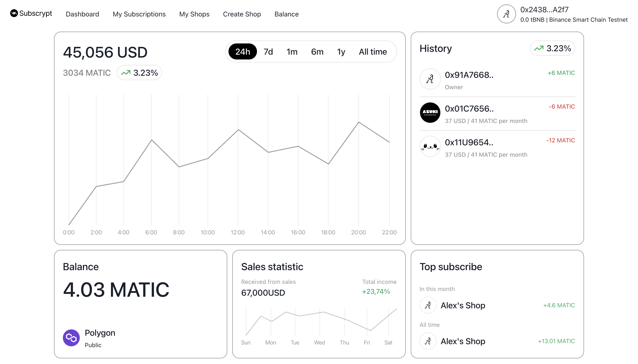This screenshot has width=638, height=364.
Task: Click the Subscrypt logo icon
Action: (x=14, y=13)
